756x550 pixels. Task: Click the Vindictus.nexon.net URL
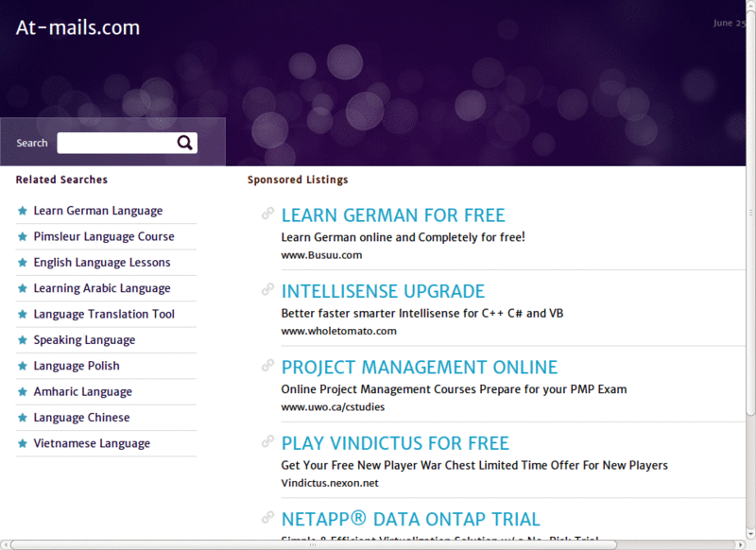coord(330,483)
